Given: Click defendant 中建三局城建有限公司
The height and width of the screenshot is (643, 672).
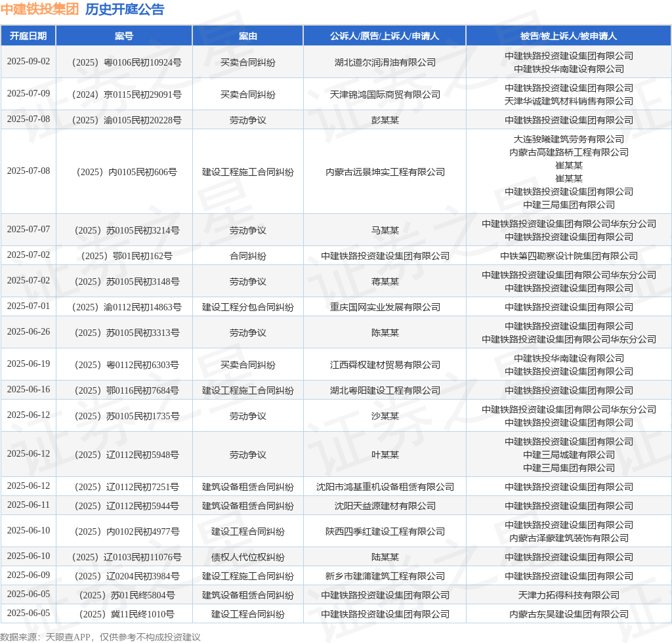Looking at the screenshot, I should click(x=569, y=455).
